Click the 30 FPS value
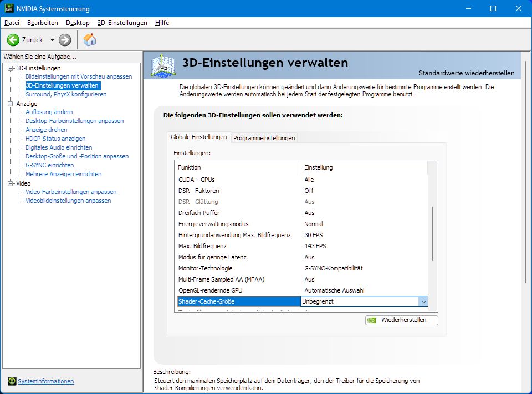 coord(314,235)
